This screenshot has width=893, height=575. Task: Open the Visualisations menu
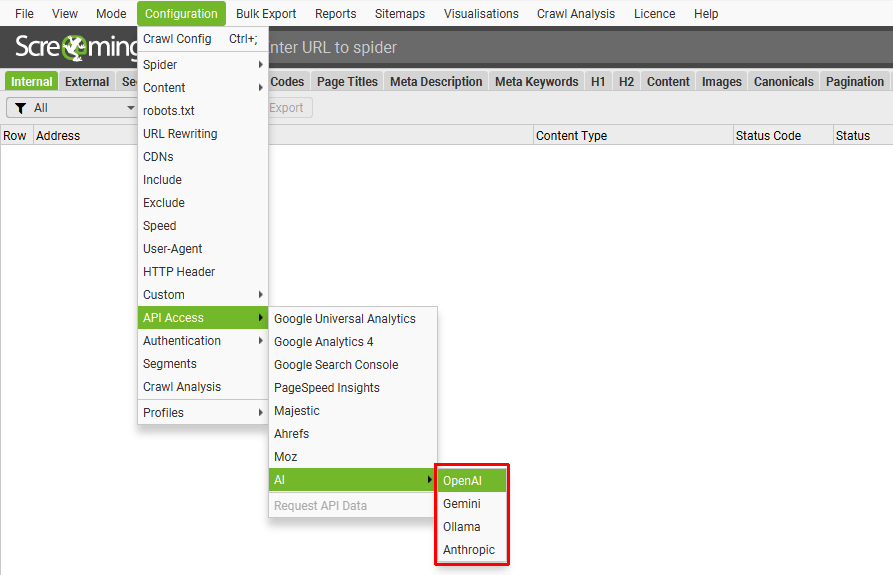(x=481, y=14)
